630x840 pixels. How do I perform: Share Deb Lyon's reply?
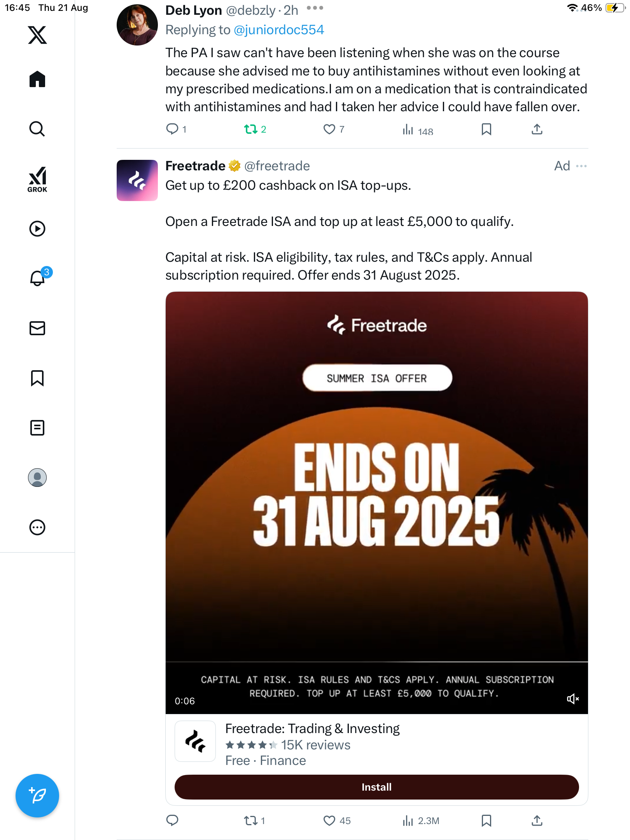click(x=537, y=129)
